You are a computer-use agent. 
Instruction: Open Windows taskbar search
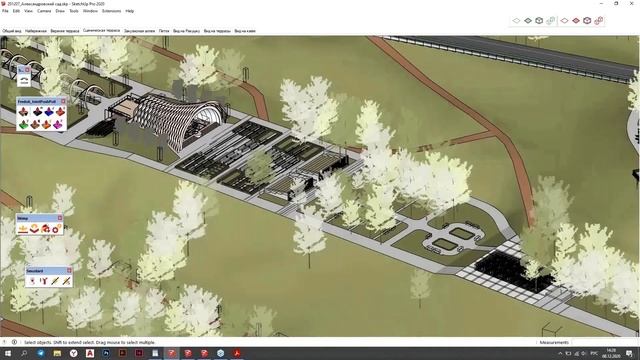click(24, 353)
